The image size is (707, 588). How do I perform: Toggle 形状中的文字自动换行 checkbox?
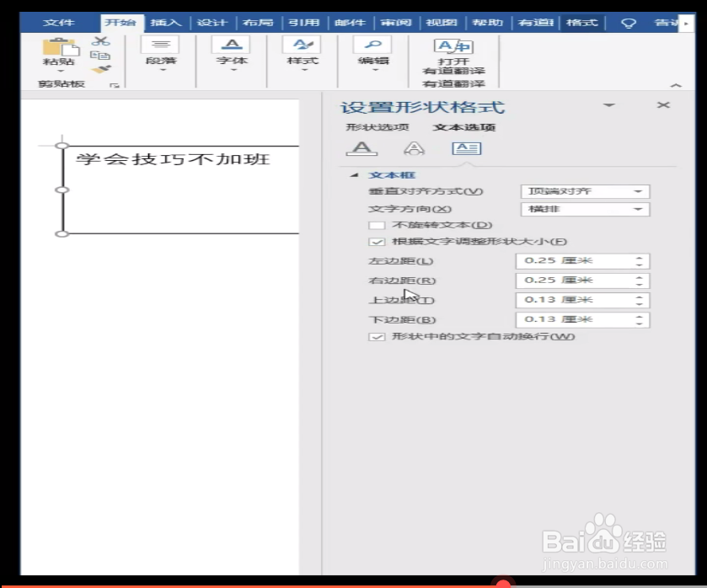377,337
